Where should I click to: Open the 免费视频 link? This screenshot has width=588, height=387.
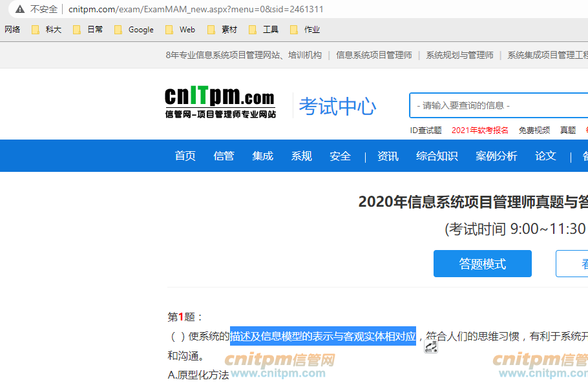tap(534, 130)
